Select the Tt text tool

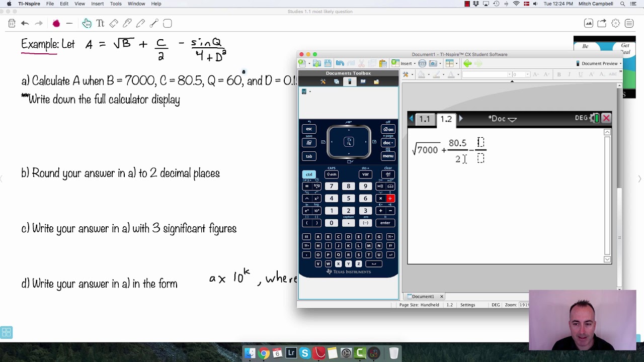coord(100,23)
